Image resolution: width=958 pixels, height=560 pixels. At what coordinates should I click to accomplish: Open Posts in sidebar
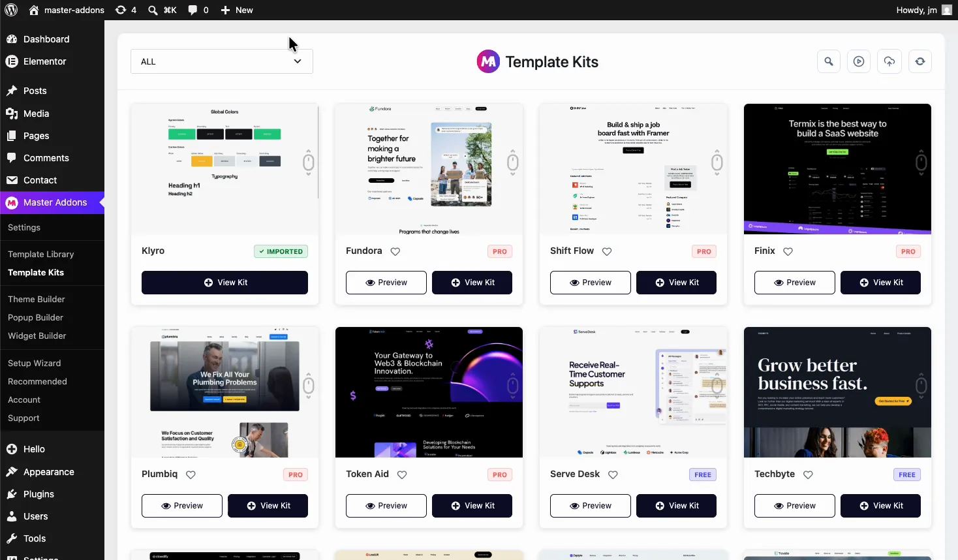52,91
